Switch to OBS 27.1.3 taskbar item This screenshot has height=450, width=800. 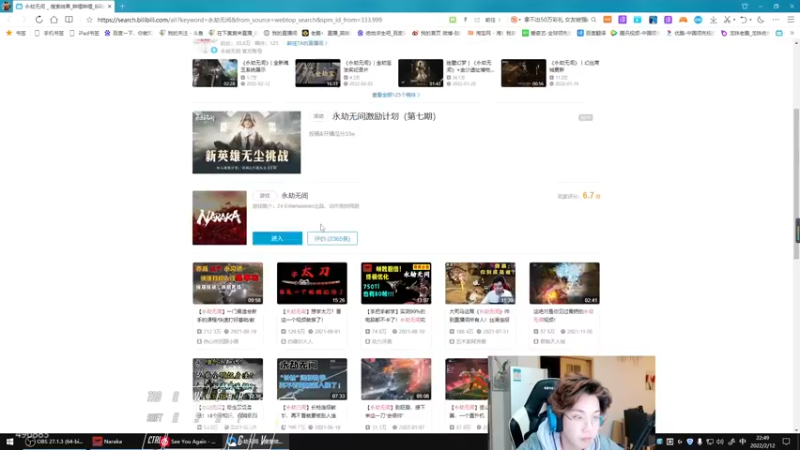[54, 442]
